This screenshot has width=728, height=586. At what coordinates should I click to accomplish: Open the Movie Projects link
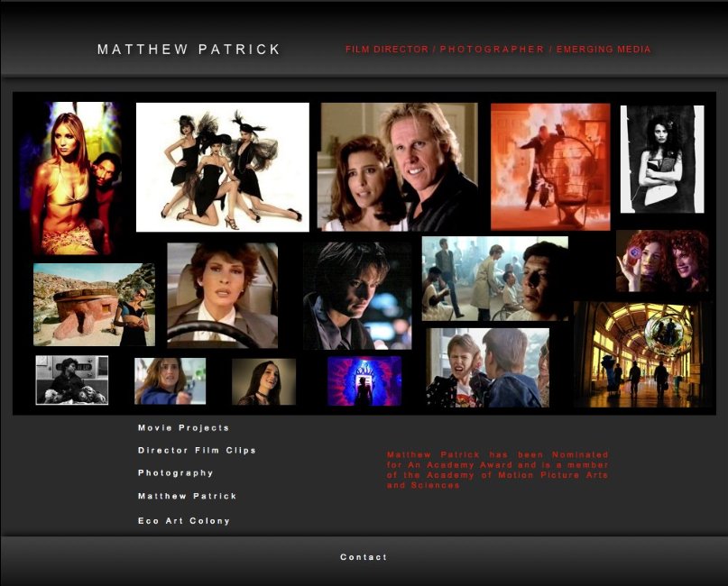click(183, 428)
